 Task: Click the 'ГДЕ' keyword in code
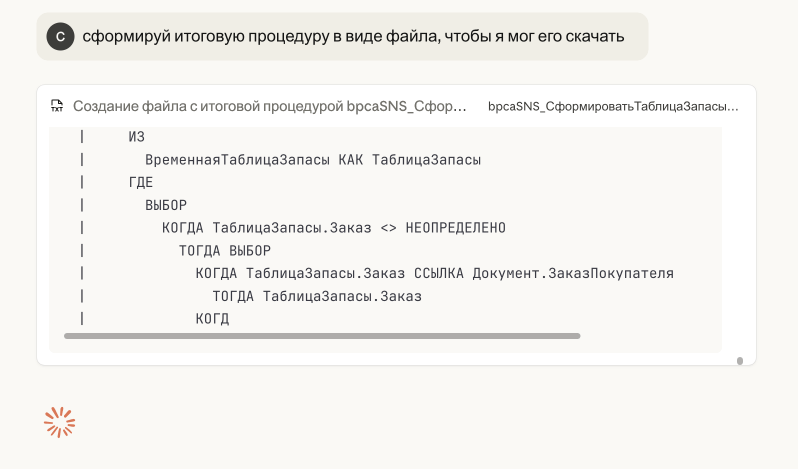pos(141,182)
